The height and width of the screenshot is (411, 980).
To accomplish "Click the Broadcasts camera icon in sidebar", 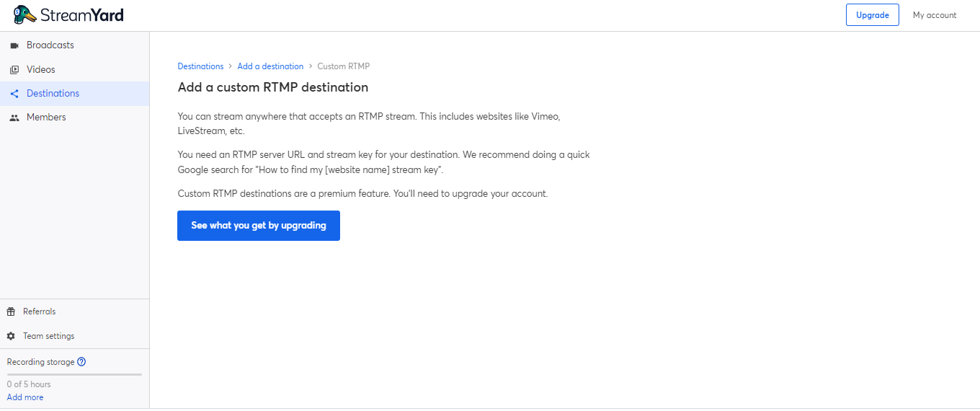I will (14, 45).
